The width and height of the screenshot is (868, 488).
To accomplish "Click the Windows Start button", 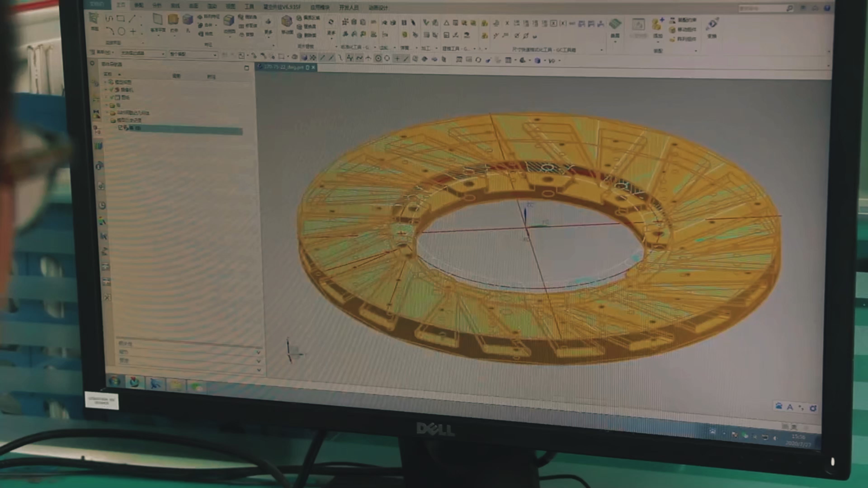I will [115, 381].
